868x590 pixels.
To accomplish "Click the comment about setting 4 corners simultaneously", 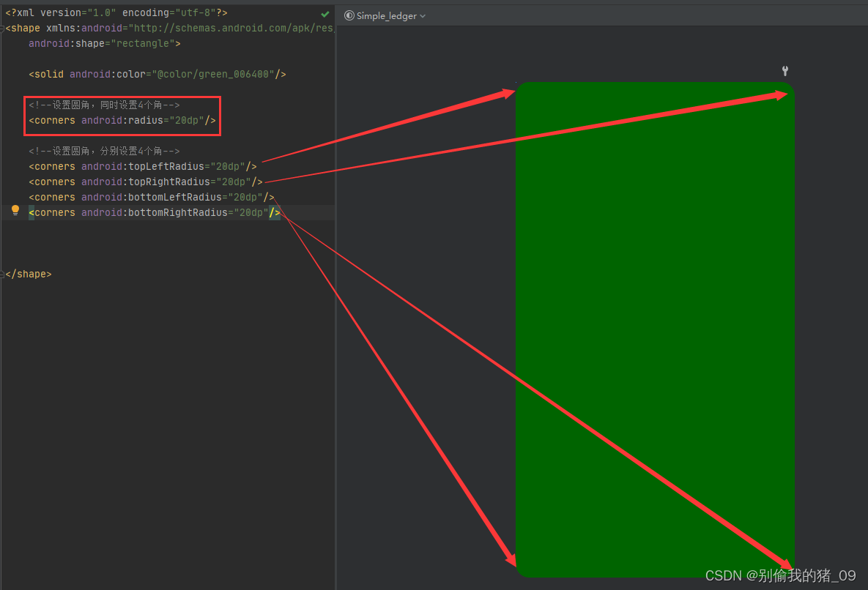I will (104, 105).
